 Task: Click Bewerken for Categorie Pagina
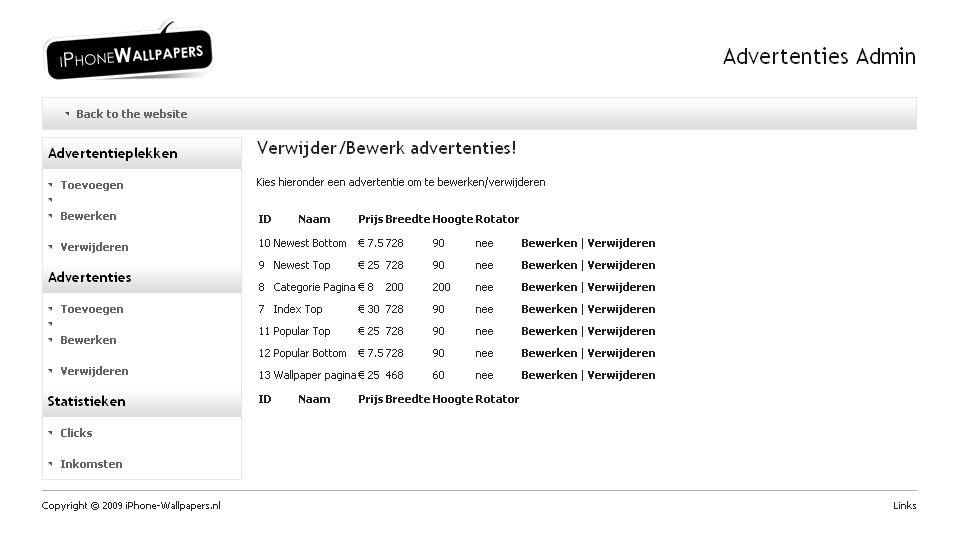[x=549, y=287]
